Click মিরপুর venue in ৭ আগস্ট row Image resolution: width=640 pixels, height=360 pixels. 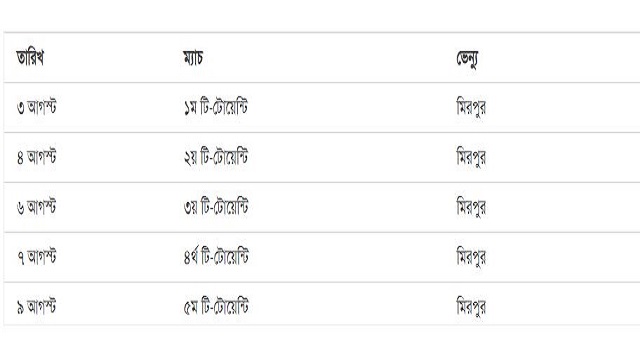471,257
